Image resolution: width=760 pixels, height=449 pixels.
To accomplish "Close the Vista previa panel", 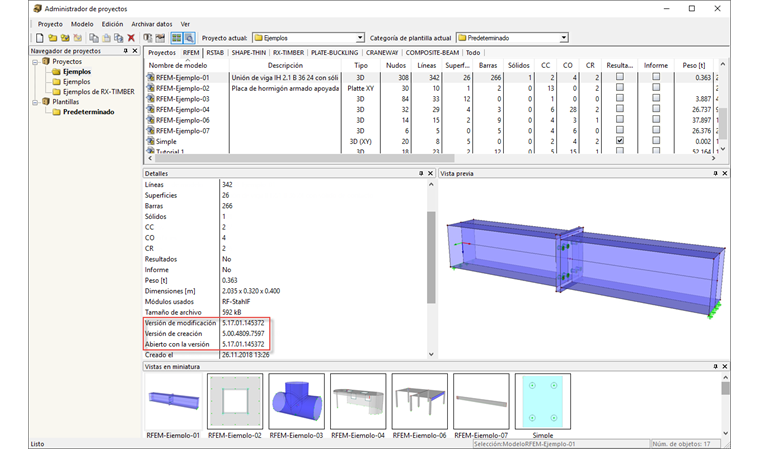I will tap(725, 173).
